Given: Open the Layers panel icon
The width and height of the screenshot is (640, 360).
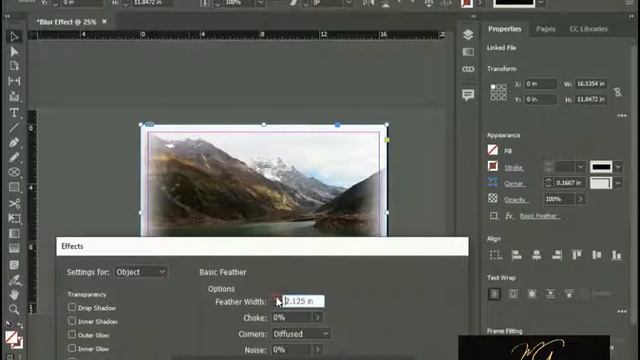Looking at the screenshot, I should point(468,34).
